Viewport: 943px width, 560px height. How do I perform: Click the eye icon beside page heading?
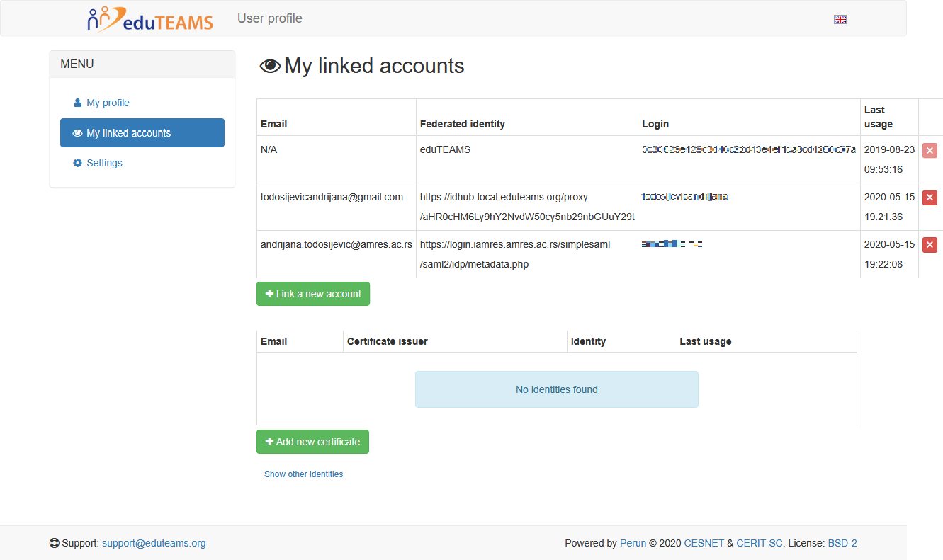(x=270, y=67)
